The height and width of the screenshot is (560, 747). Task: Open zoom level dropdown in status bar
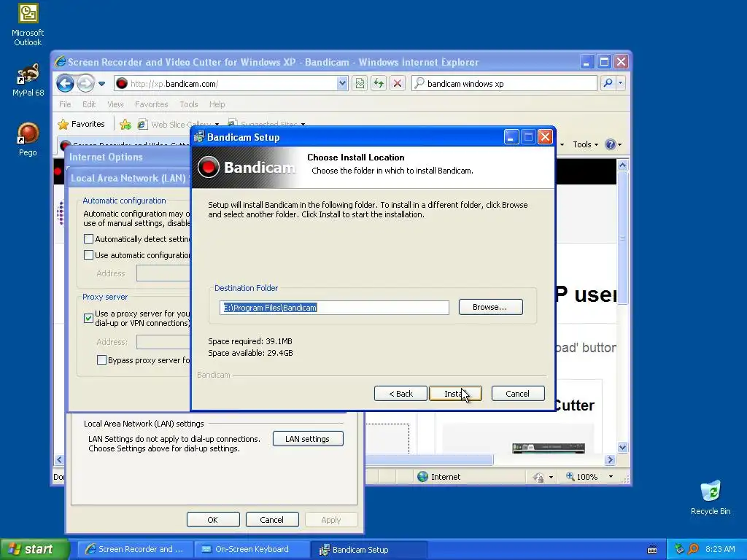pyautogui.click(x=611, y=477)
